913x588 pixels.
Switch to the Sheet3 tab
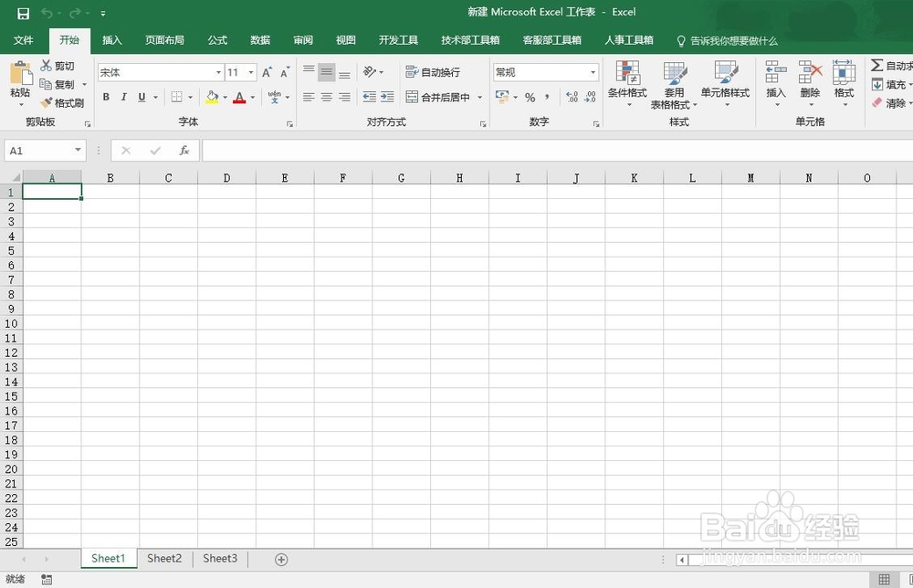pyautogui.click(x=220, y=558)
